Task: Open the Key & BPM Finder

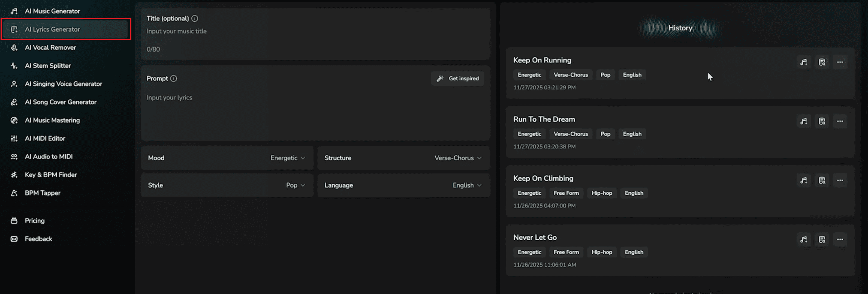Action: tap(50, 175)
